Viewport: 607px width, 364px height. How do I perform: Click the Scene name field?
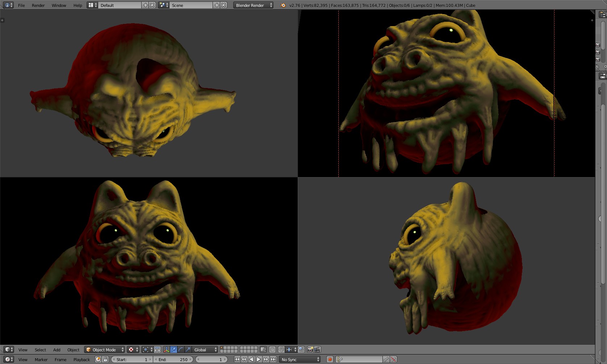coord(191,5)
